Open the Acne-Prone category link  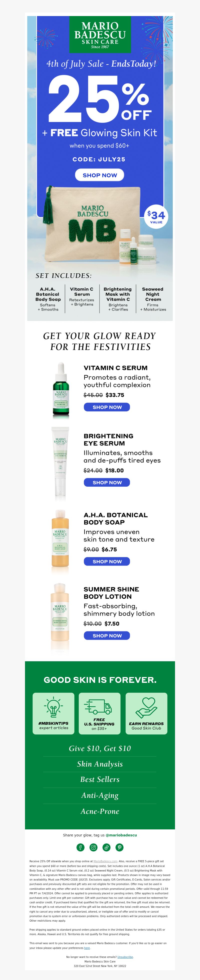[x=100, y=811]
